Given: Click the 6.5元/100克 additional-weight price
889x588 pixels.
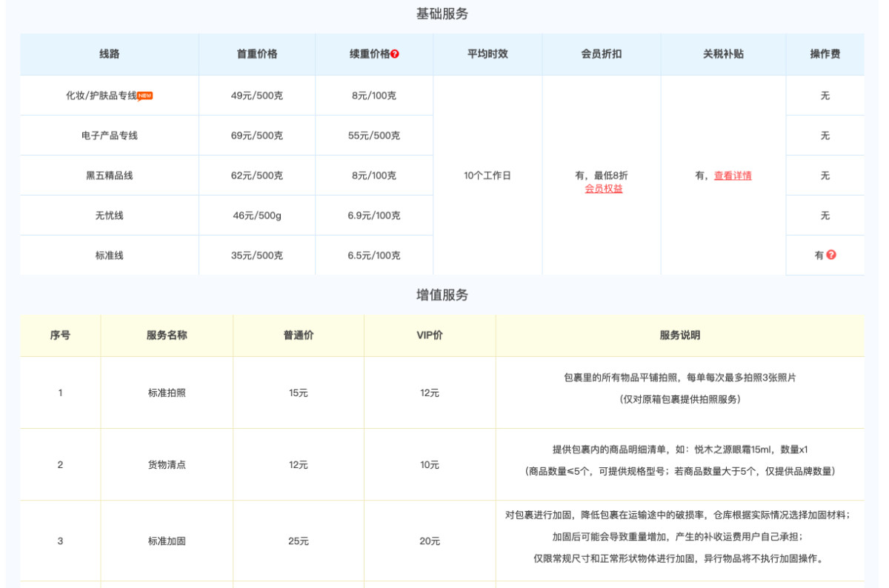Looking at the screenshot, I should pos(374,255).
